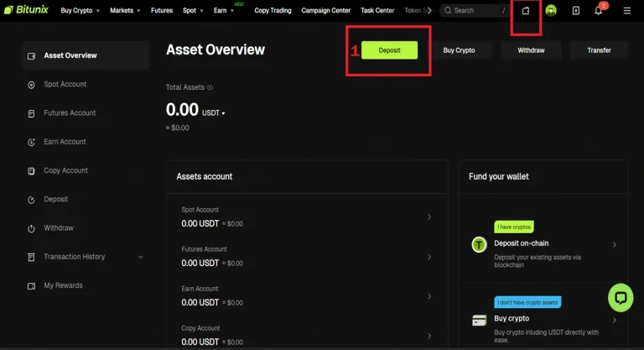The image size is (644, 350).
Task: Open Deposit on-chain chevron
Action: [x=615, y=245]
